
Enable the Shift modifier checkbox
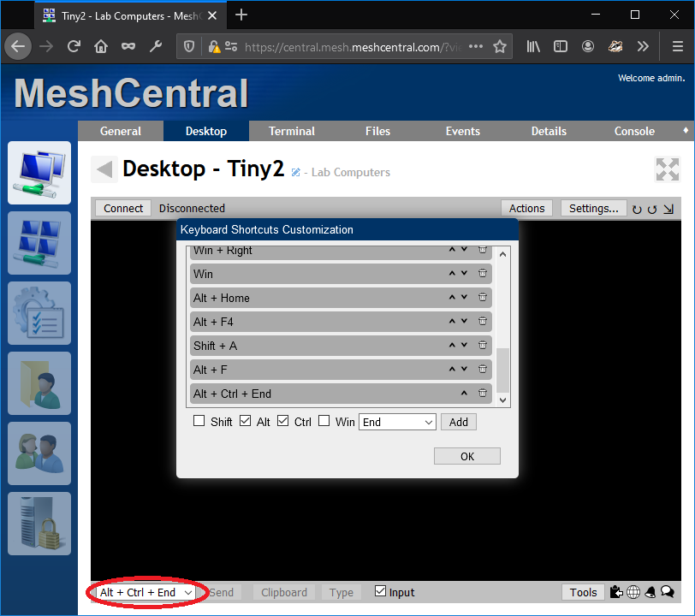[x=199, y=421]
